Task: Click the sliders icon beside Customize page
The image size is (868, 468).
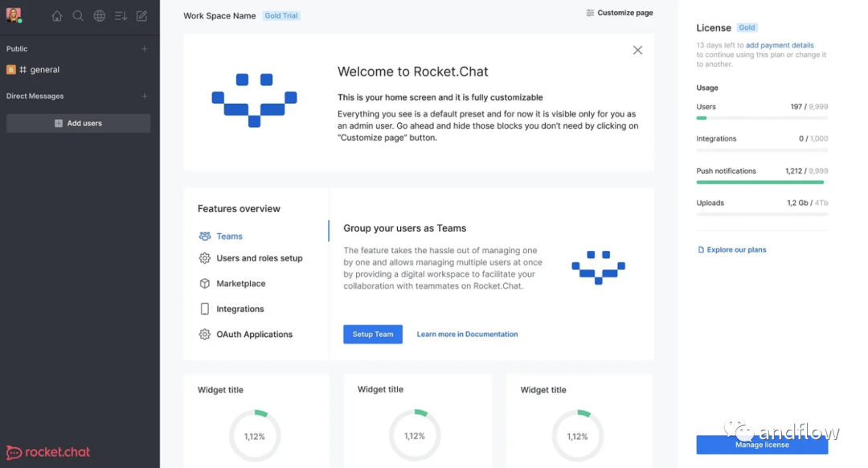Action: [590, 13]
